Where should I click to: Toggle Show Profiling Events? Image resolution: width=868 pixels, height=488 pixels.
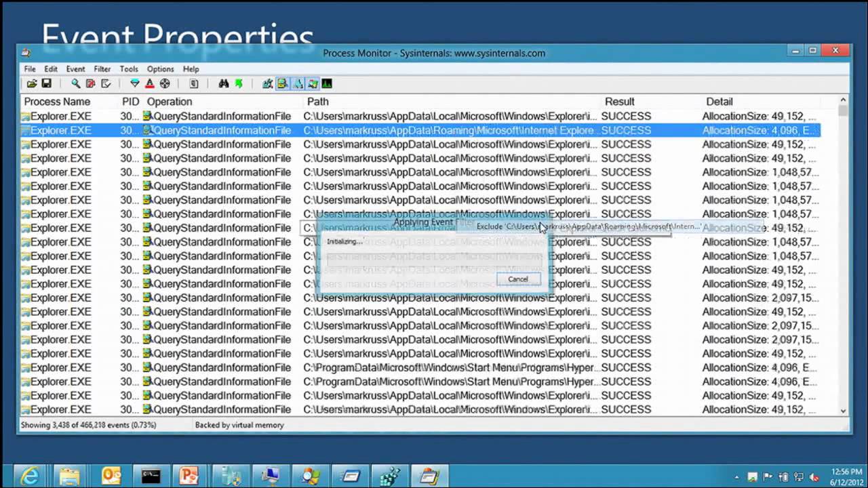tap(327, 84)
